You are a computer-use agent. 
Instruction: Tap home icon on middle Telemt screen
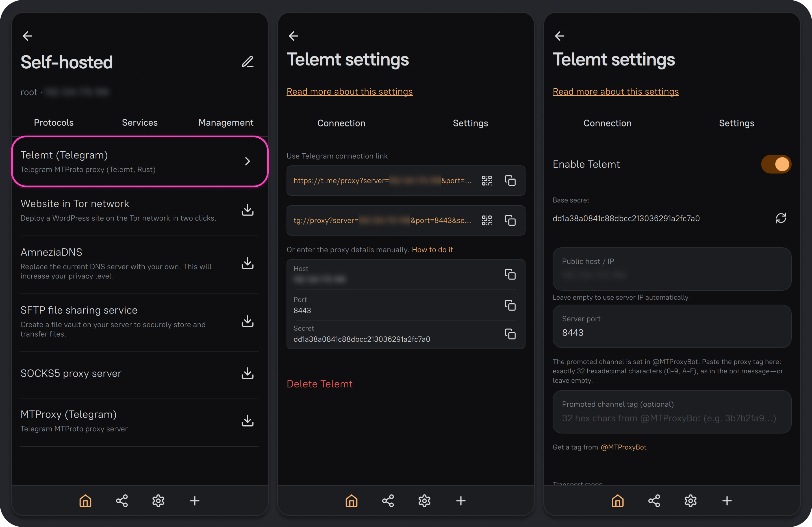351,501
